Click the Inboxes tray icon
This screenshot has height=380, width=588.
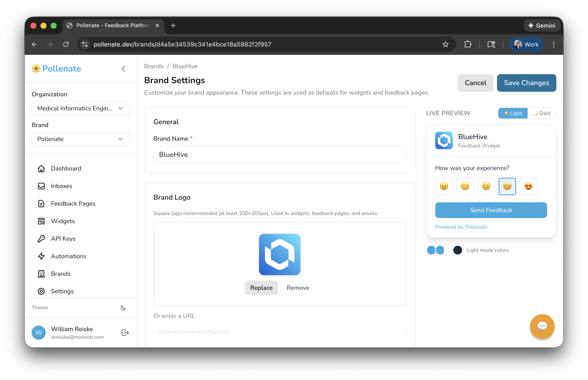click(x=41, y=186)
